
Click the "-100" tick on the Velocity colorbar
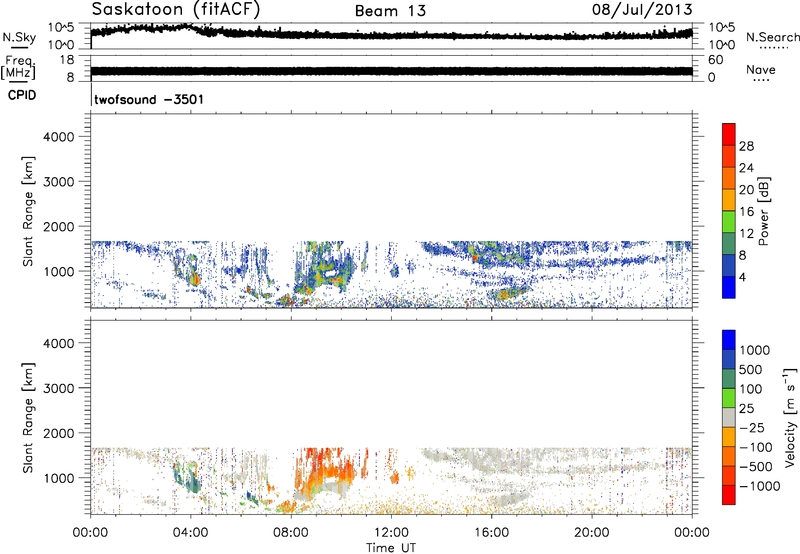click(x=756, y=447)
